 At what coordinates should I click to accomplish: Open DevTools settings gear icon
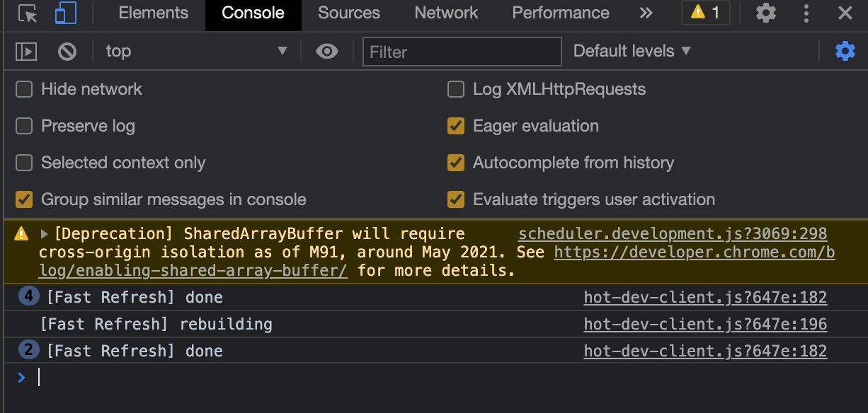[766, 13]
